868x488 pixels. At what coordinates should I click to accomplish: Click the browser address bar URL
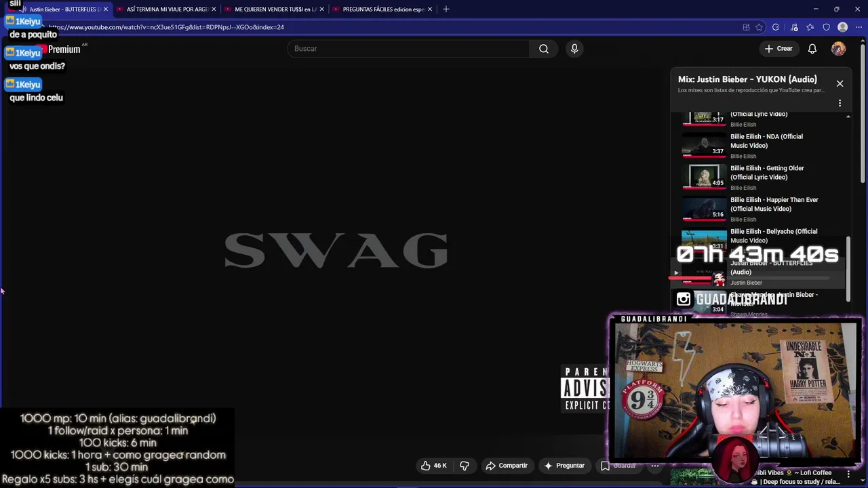[166, 27]
